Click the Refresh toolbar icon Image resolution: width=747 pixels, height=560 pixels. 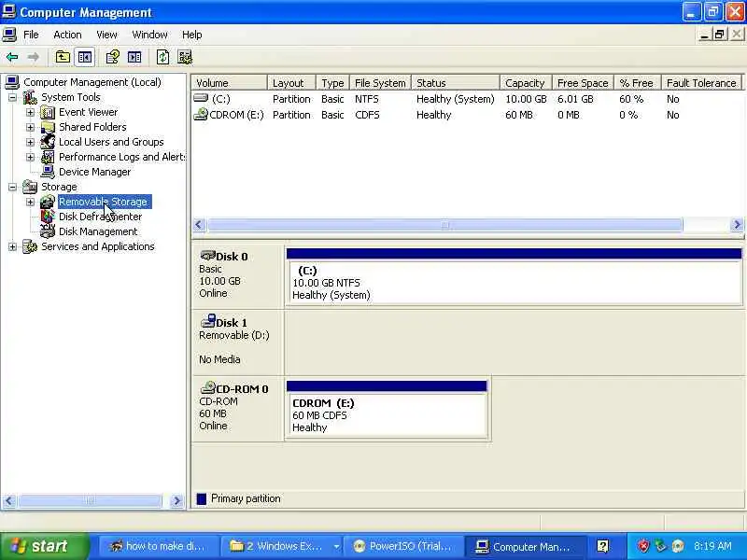click(162, 57)
